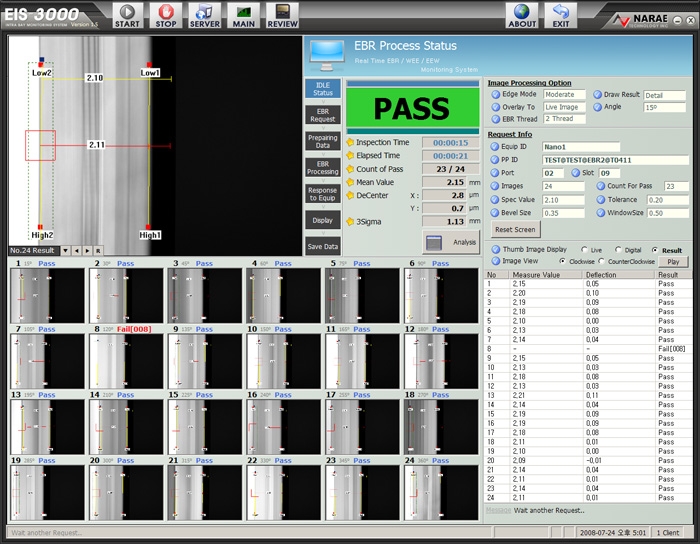Click the R reset button under image
The width and height of the screenshot is (700, 544).
pos(98,251)
